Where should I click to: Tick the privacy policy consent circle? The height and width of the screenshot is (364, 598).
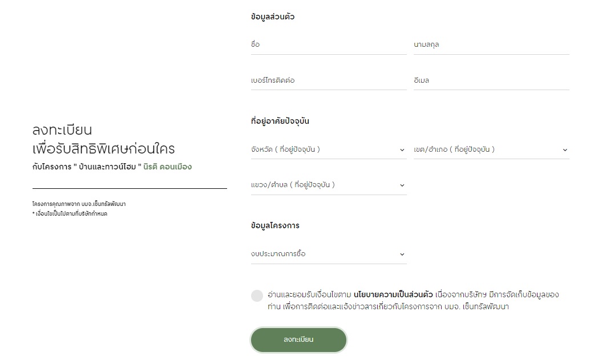(x=257, y=296)
